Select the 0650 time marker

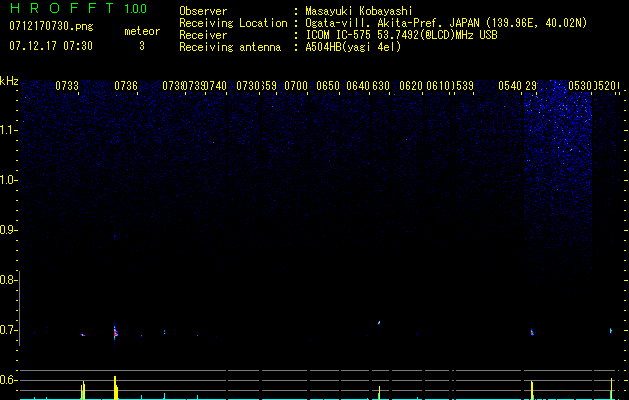328,86
